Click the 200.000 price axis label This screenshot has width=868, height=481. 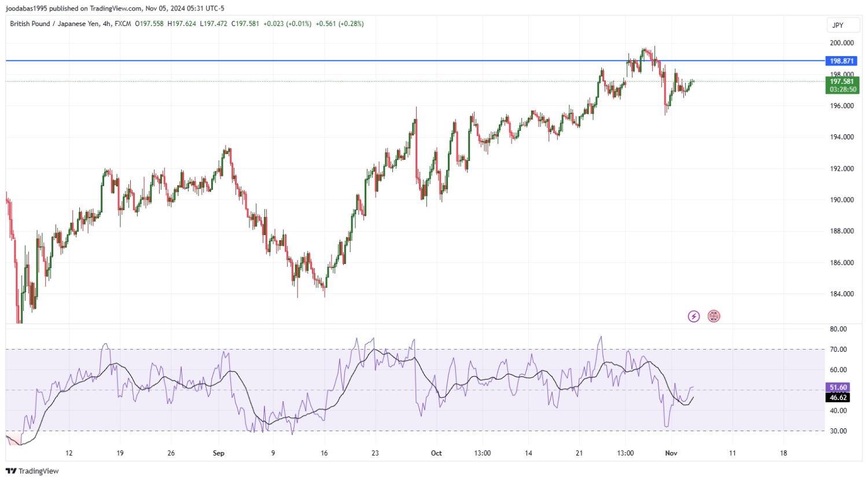click(x=841, y=43)
